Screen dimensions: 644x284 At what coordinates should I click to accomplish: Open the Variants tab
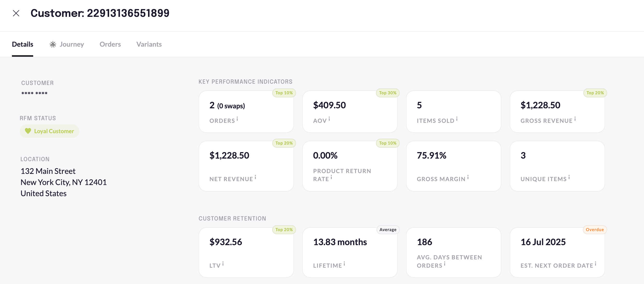click(149, 44)
